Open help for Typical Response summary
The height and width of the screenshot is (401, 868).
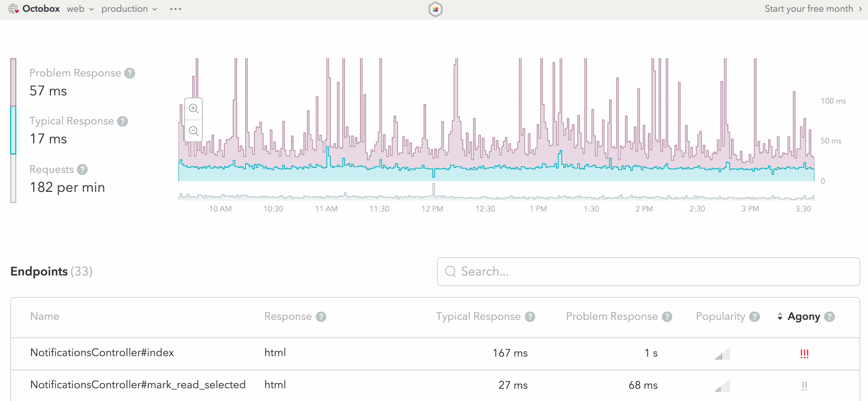tap(122, 121)
